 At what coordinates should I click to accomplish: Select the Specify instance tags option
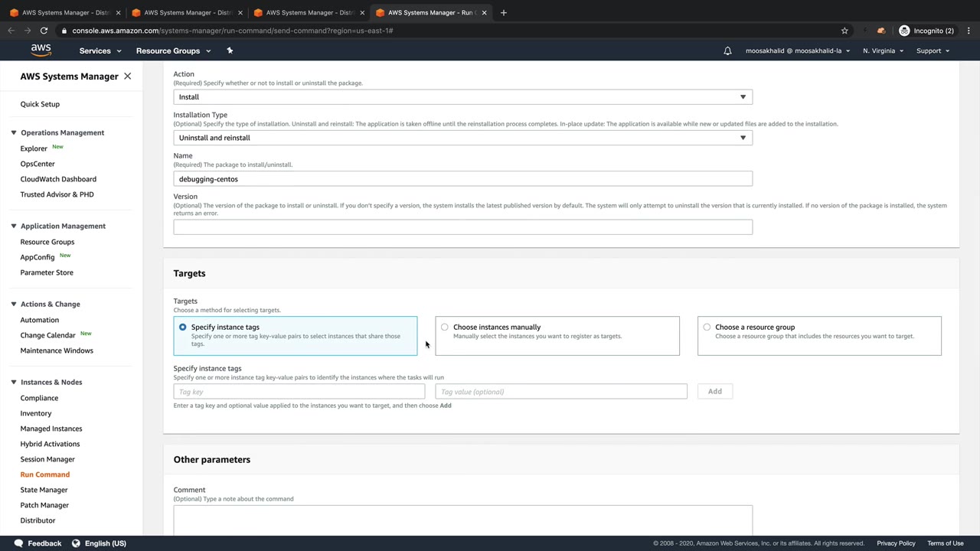(x=183, y=328)
